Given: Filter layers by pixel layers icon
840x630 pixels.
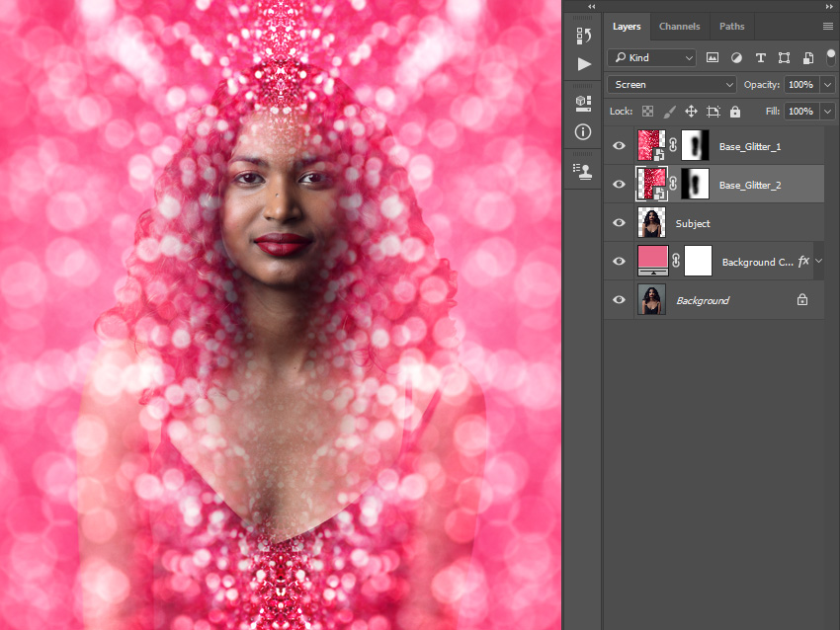Looking at the screenshot, I should click(x=712, y=58).
